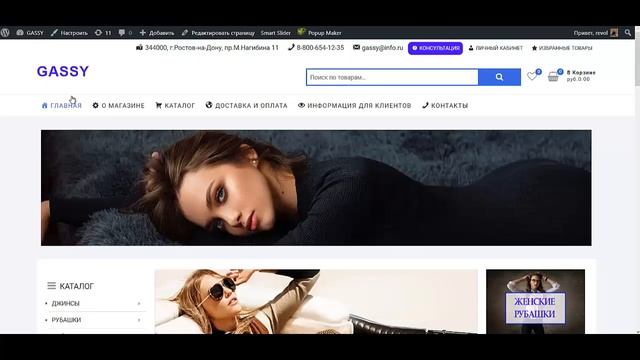The height and width of the screenshot is (360, 640).
Task: Click the email gassy@info.ru
Action: pyautogui.click(x=378, y=48)
